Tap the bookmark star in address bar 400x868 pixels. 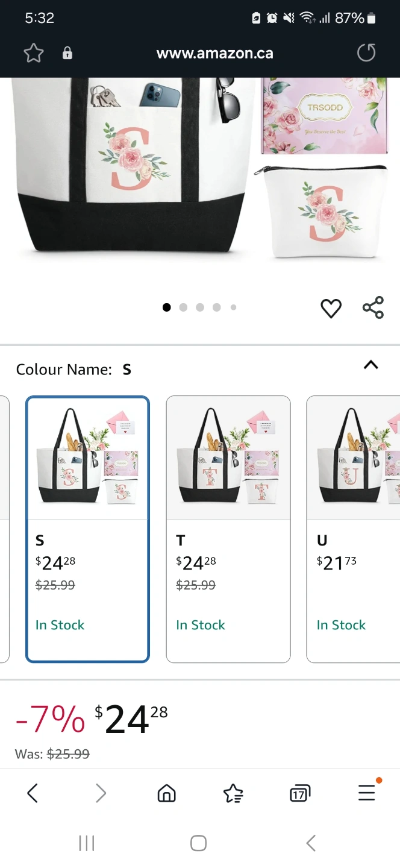point(34,53)
